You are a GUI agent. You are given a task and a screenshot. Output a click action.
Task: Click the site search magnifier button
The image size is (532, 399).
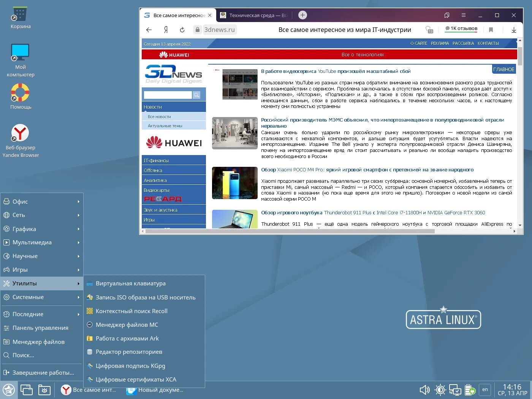tap(196, 95)
